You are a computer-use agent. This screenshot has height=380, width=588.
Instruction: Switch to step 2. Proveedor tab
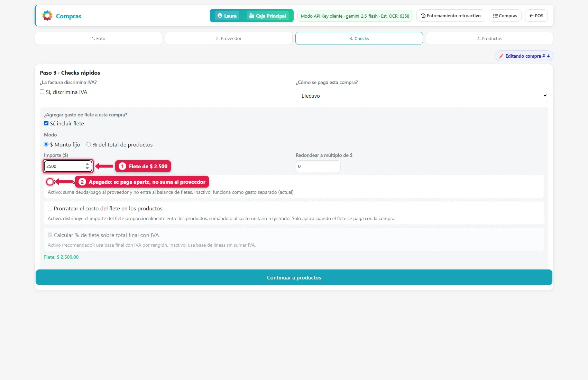click(229, 38)
